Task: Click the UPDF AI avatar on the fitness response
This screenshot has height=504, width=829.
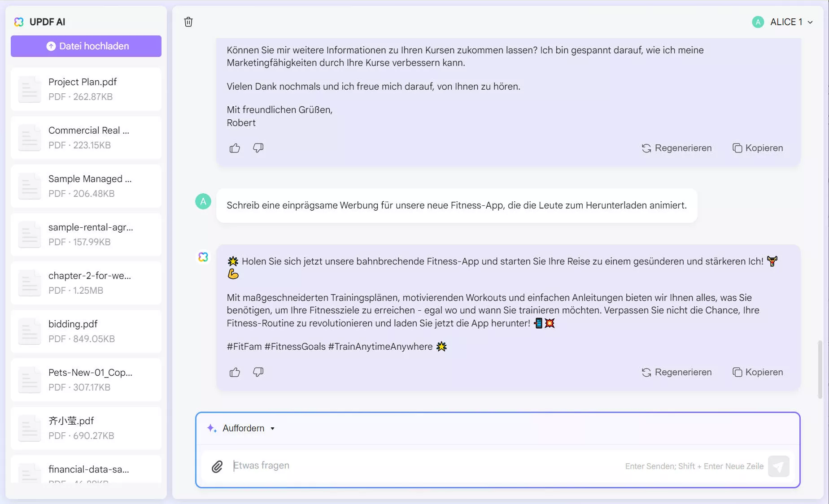Action: tap(203, 256)
